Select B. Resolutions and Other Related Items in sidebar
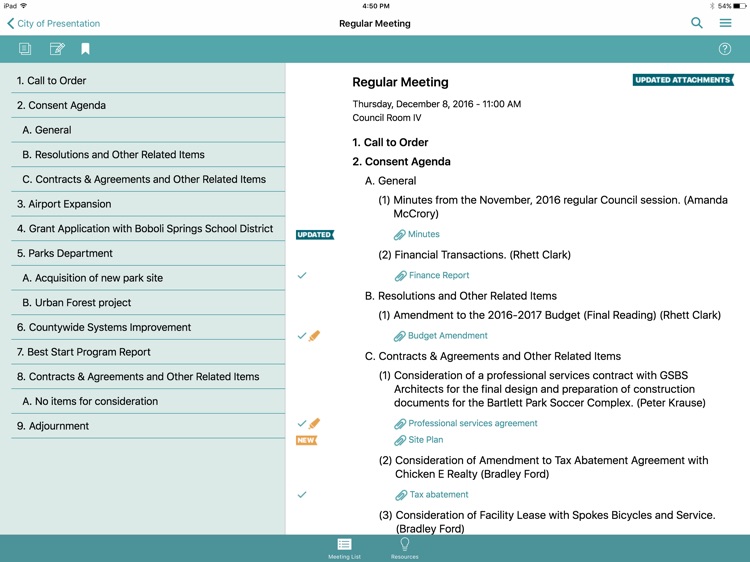Viewport: 750px width, 562px height. 148,154
